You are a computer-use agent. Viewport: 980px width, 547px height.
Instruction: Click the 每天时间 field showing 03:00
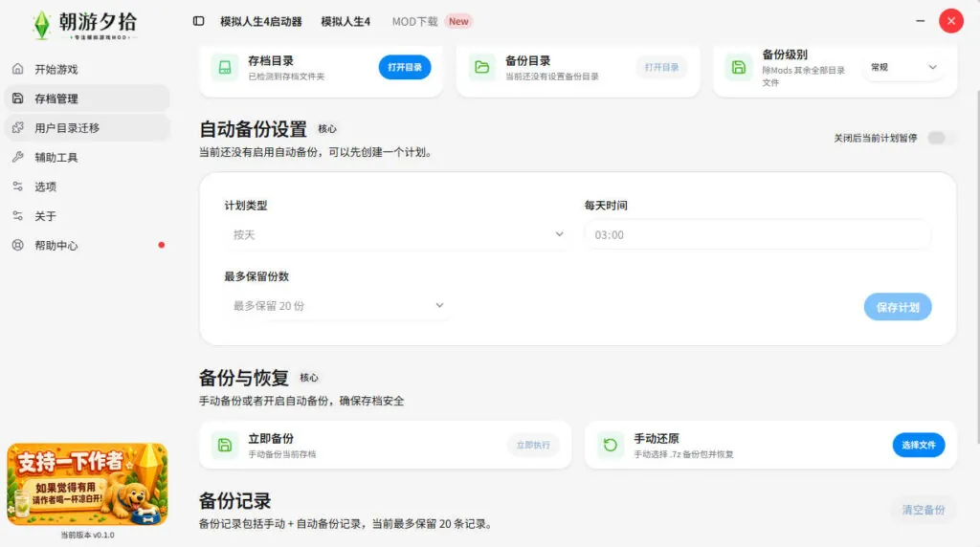(x=758, y=235)
